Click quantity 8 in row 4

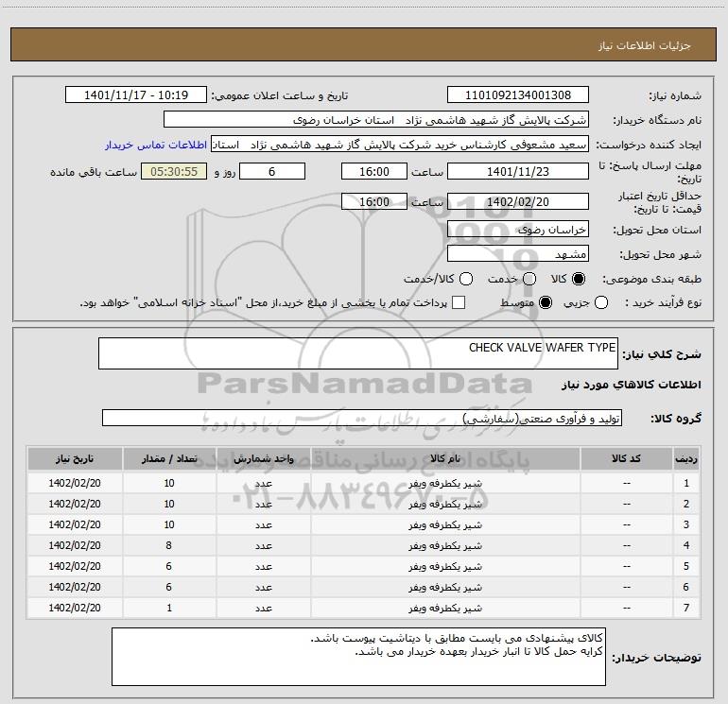pyautogui.click(x=169, y=545)
